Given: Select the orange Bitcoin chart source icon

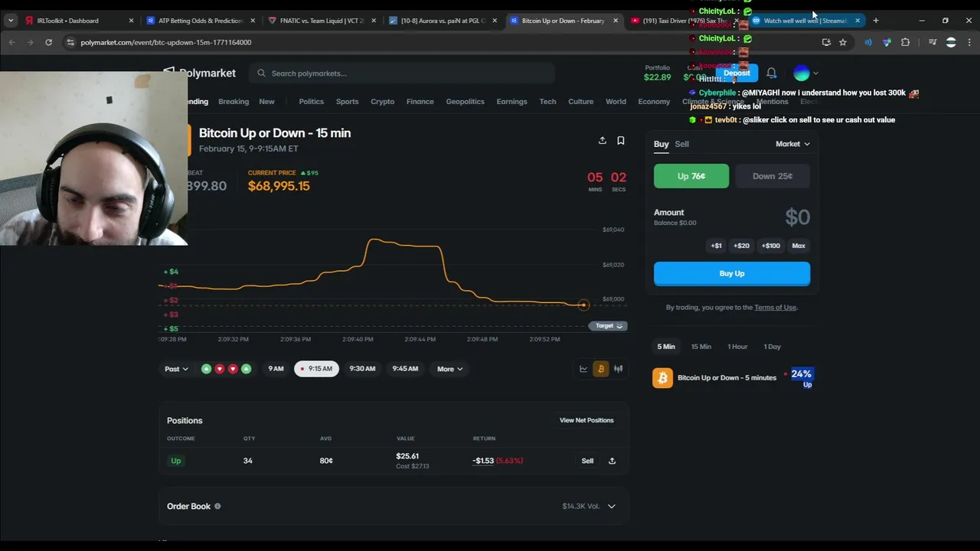Looking at the screenshot, I should [x=601, y=369].
